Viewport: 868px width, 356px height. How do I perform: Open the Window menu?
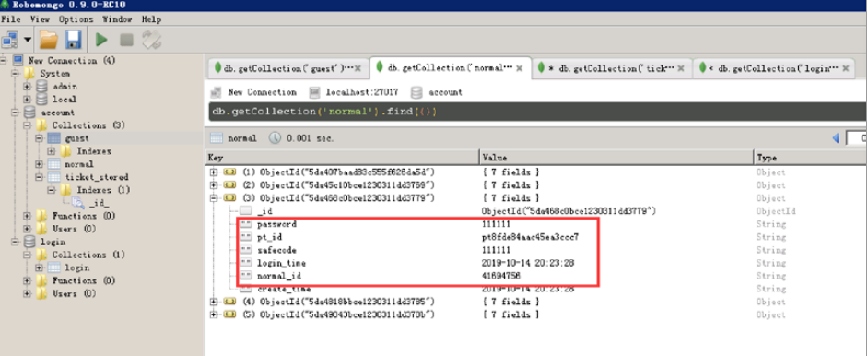click(x=117, y=18)
